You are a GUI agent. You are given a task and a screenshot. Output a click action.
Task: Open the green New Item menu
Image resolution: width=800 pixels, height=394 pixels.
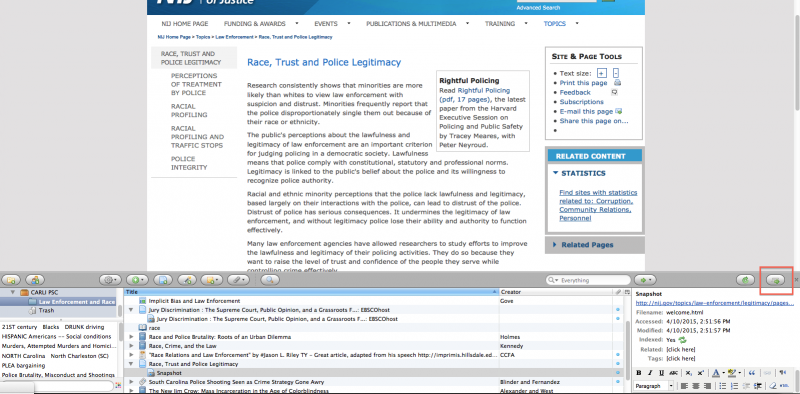(137, 280)
